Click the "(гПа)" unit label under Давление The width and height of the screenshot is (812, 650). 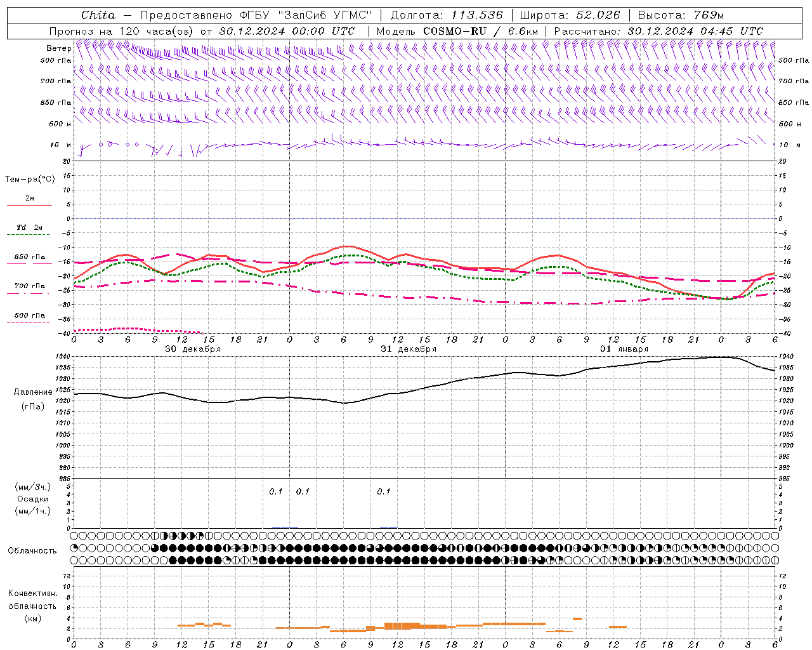coord(33,406)
